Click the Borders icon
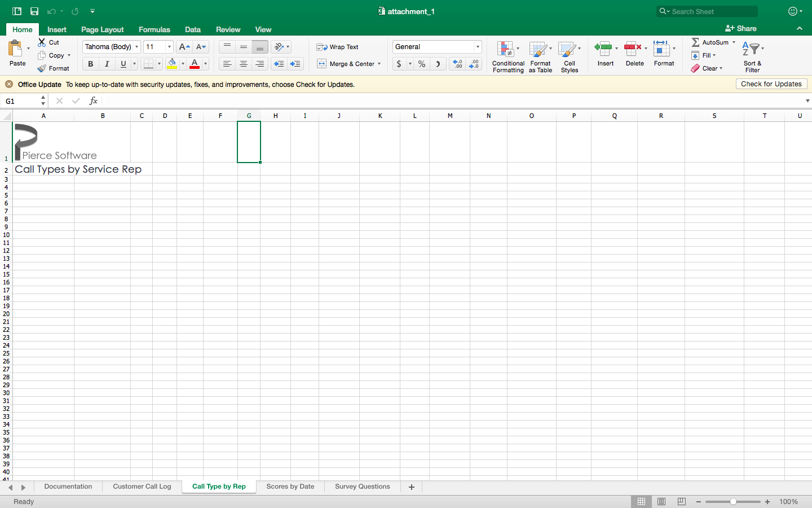 tap(148, 64)
